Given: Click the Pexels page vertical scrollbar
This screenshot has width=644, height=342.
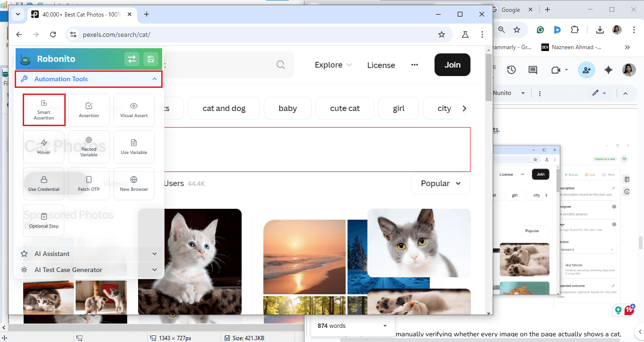Looking at the screenshot, I should (488, 77).
